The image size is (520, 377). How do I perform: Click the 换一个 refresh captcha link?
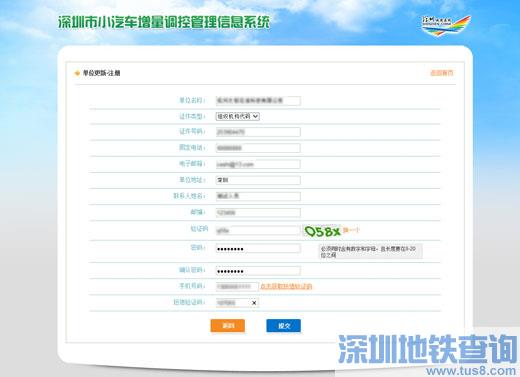click(x=351, y=230)
